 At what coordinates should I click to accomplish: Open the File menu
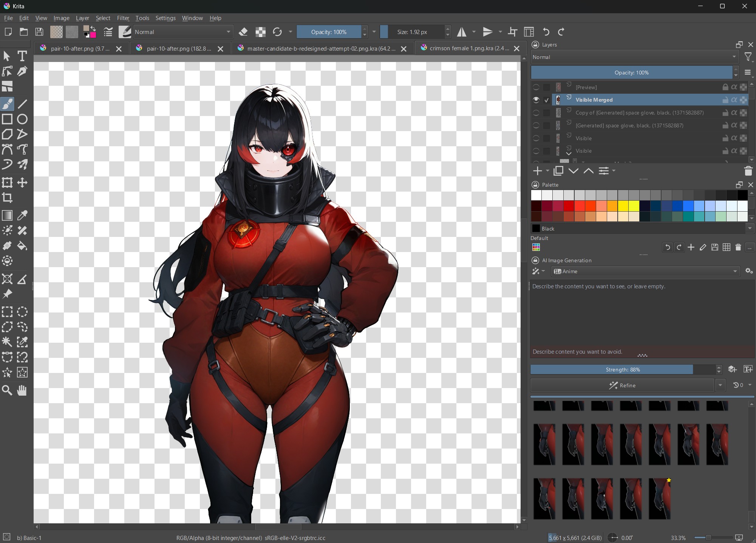coord(8,18)
